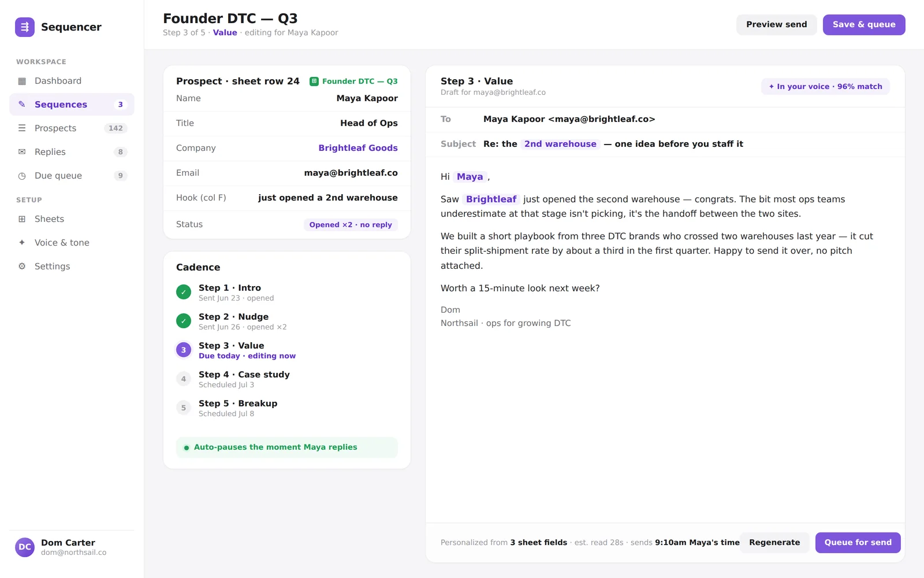The height and width of the screenshot is (578, 924).
Task: Open the Replies section
Action: click(72, 152)
